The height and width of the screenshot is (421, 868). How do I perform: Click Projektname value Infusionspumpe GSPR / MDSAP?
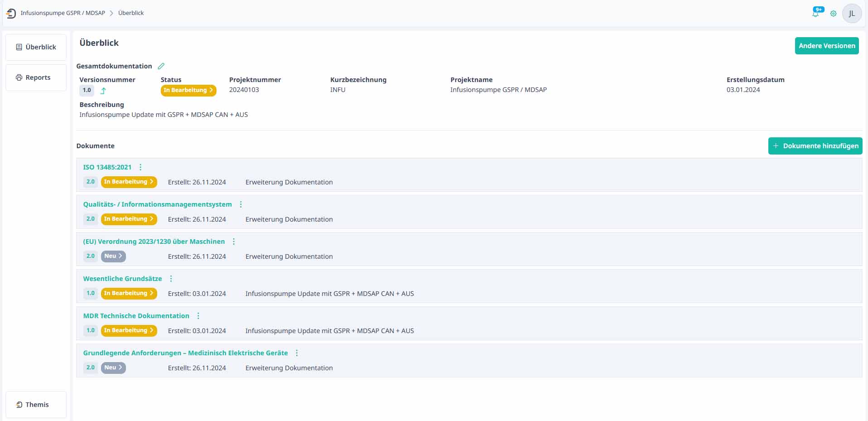[498, 90]
